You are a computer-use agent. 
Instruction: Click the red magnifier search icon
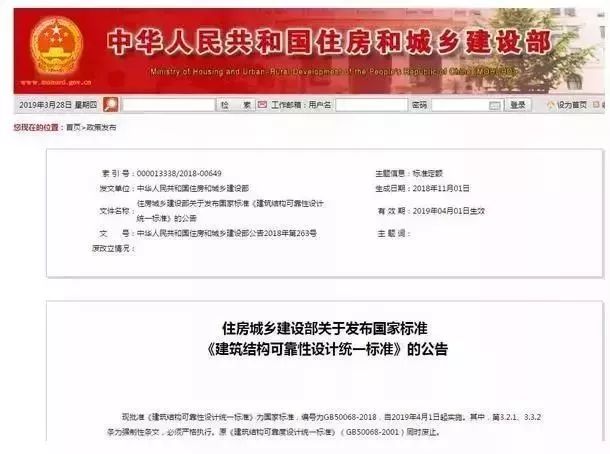click(110, 105)
